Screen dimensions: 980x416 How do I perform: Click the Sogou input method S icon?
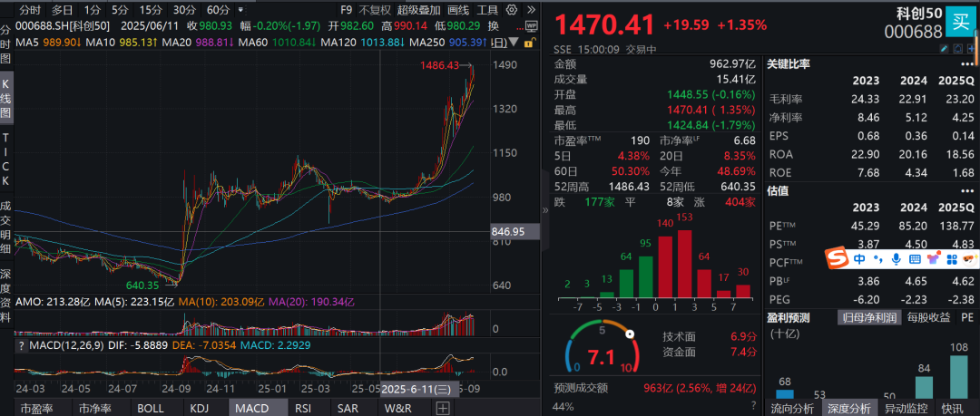[x=837, y=258]
